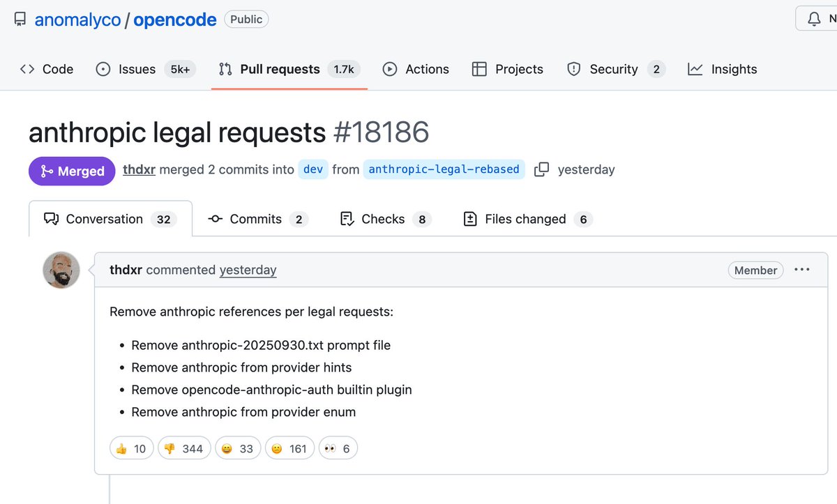Click the #18186 PR number
Screen dimensions: 837x504
(381, 132)
